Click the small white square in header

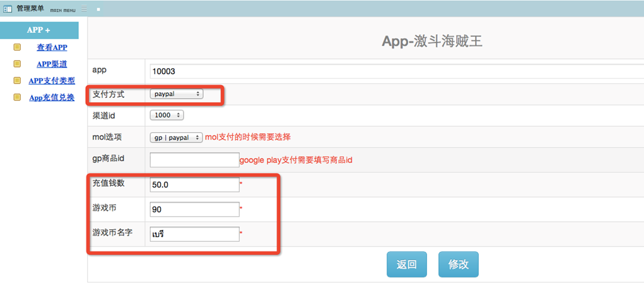click(x=98, y=9)
